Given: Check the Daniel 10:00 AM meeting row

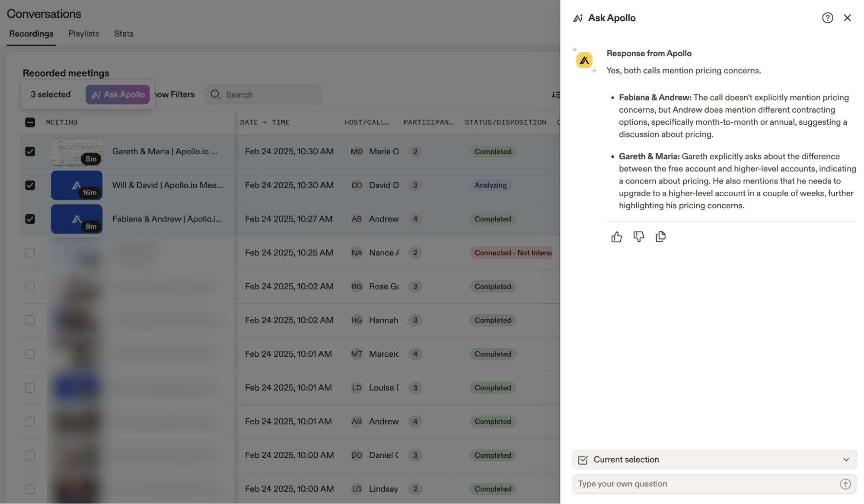Looking at the screenshot, I should pos(30,455).
